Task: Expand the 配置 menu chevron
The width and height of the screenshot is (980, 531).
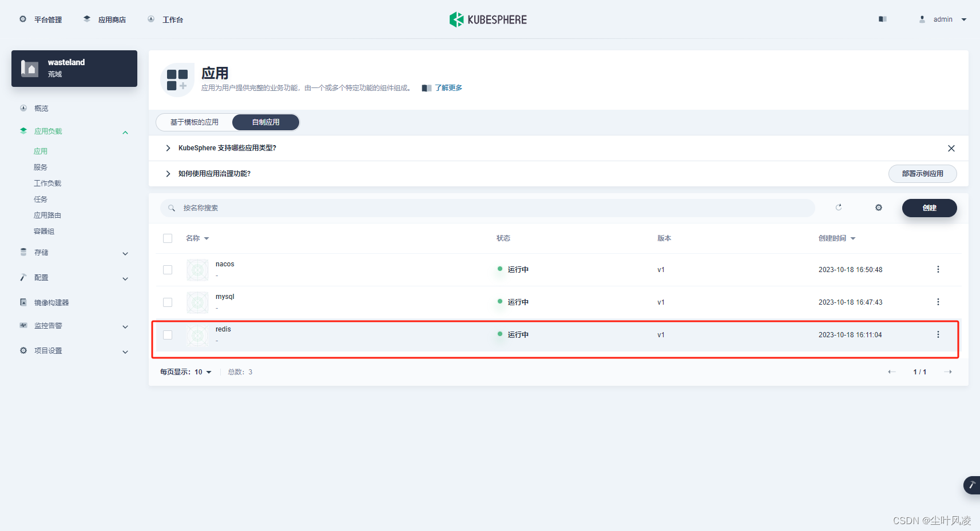Action: click(125, 279)
